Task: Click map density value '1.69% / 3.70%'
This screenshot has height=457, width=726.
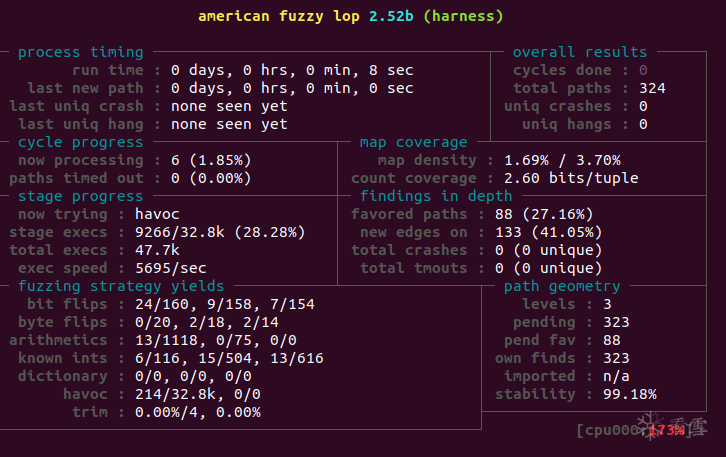Action: click(x=562, y=161)
